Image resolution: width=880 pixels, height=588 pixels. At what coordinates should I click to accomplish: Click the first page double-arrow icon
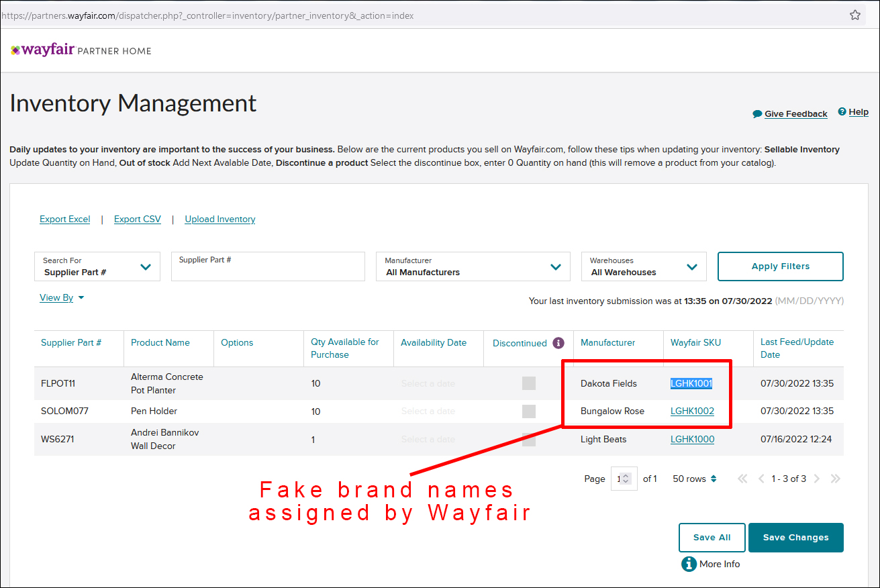click(x=742, y=479)
